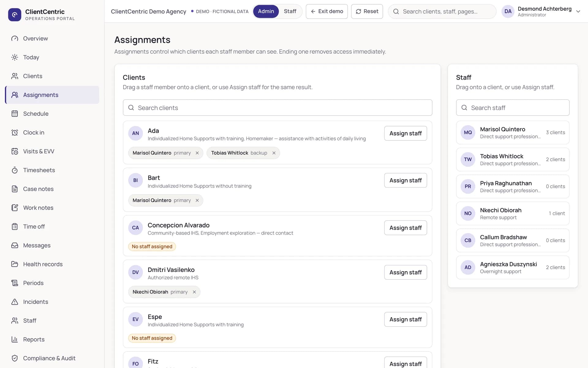Assign staff to Concepcion Alvarado
588x368 pixels.
coord(405,228)
